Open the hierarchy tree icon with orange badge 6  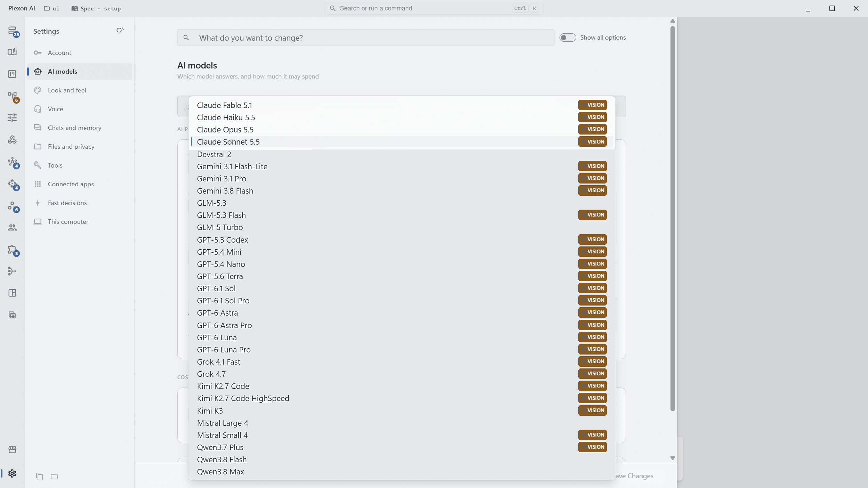coord(13,97)
